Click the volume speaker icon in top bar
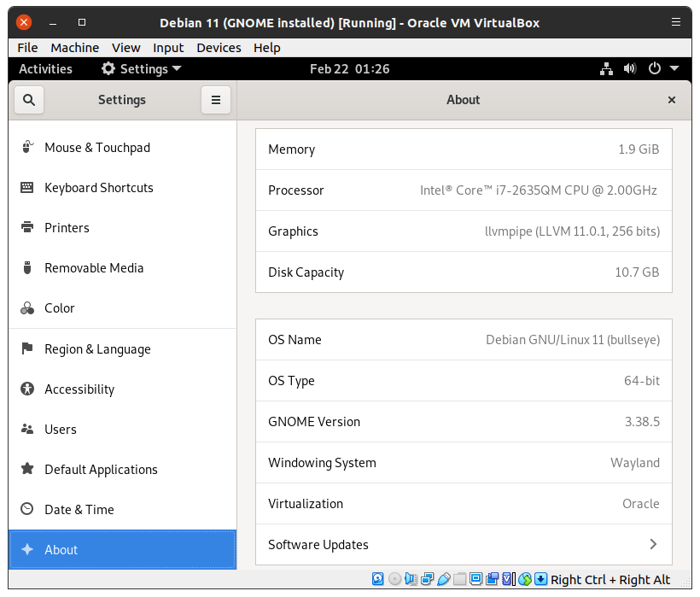 630,69
